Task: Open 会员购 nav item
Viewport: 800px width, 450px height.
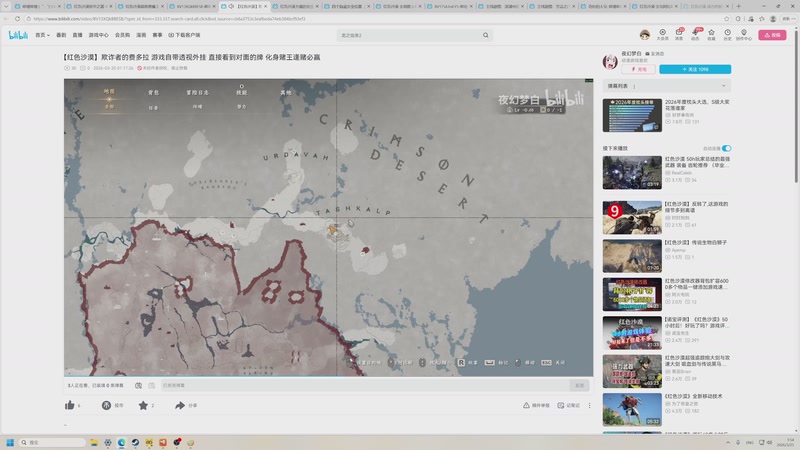Action: click(x=122, y=35)
